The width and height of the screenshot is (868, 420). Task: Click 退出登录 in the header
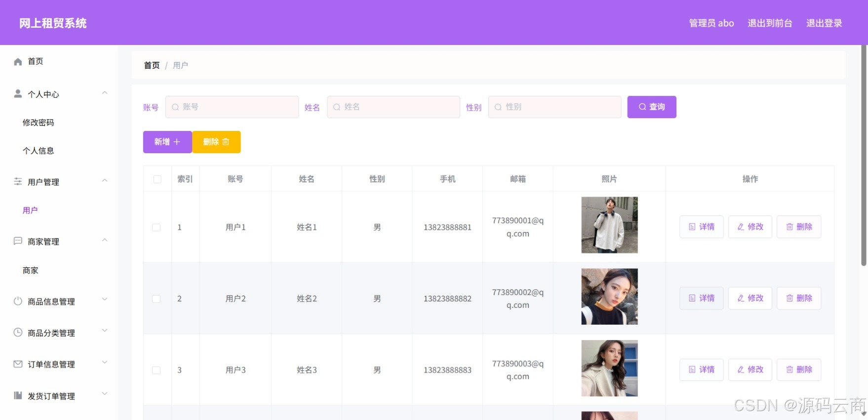tap(824, 23)
